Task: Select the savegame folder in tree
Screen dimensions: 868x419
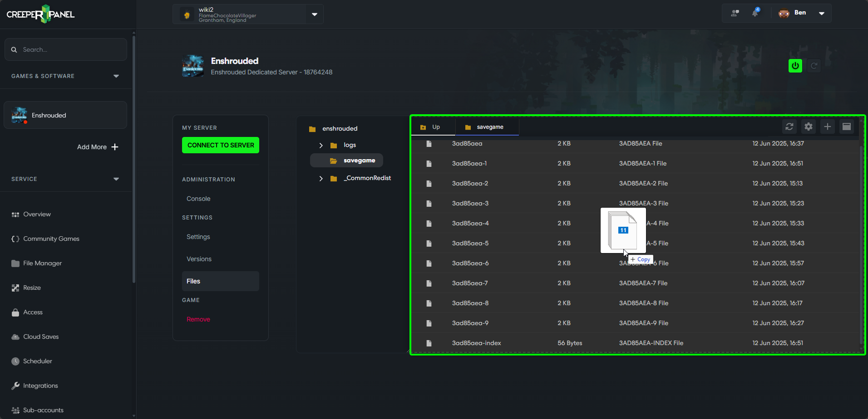Action: (346, 161)
